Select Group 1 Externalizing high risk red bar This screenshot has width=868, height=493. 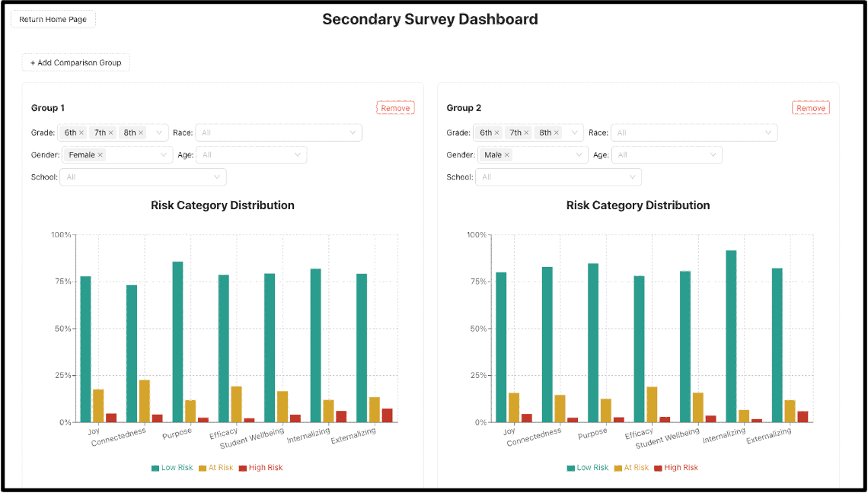(387, 415)
